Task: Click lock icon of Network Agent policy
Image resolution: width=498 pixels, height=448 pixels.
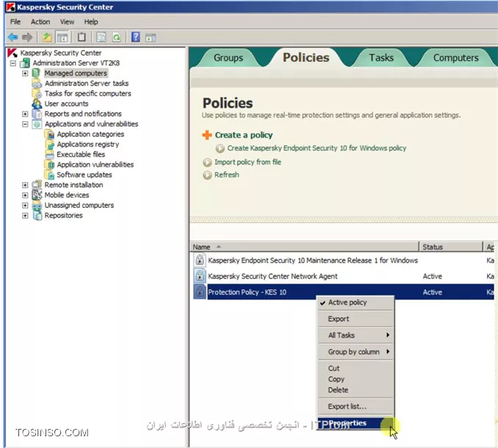Action: point(200,276)
